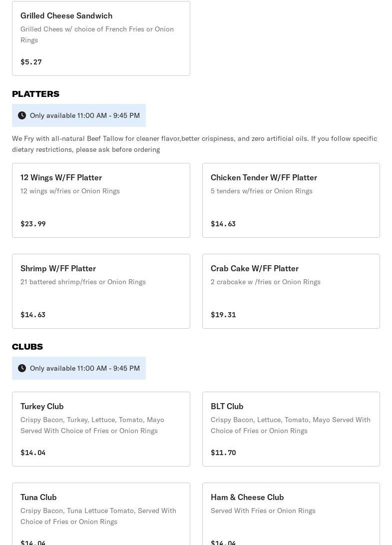Open the Grilled Cheese Sandwich item

tap(101, 38)
